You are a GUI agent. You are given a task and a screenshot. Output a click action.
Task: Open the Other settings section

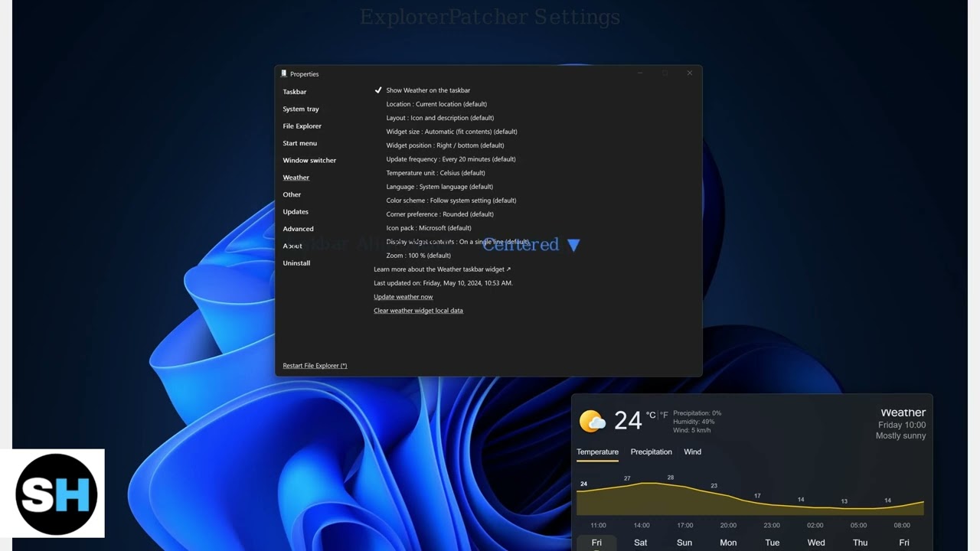[x=292, y=194]
